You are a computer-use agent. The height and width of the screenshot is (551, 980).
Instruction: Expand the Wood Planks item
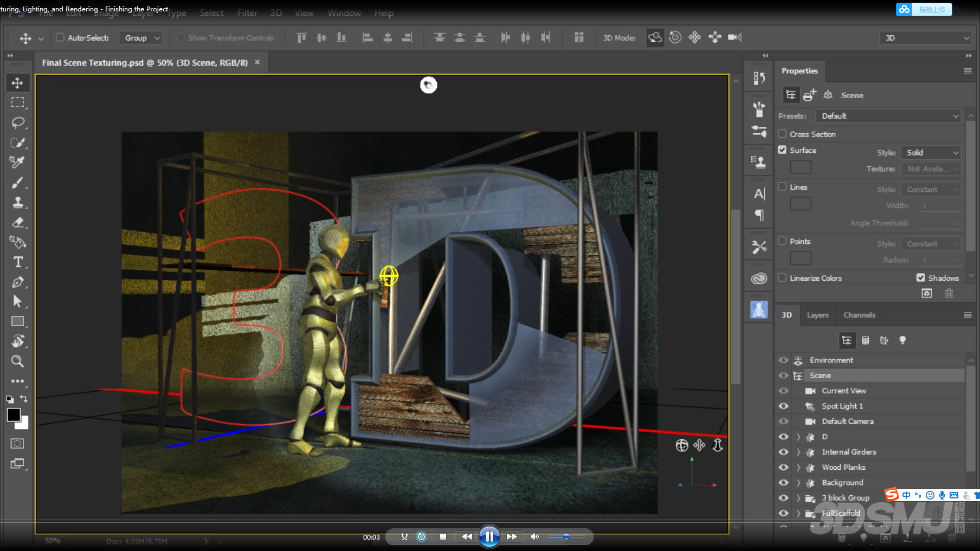[798, 467]
